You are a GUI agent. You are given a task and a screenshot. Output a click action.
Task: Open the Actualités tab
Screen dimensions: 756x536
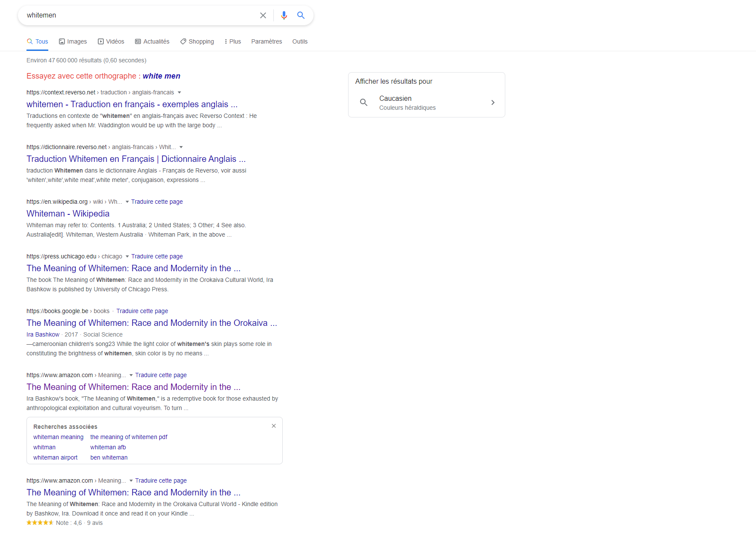[152, 41]
